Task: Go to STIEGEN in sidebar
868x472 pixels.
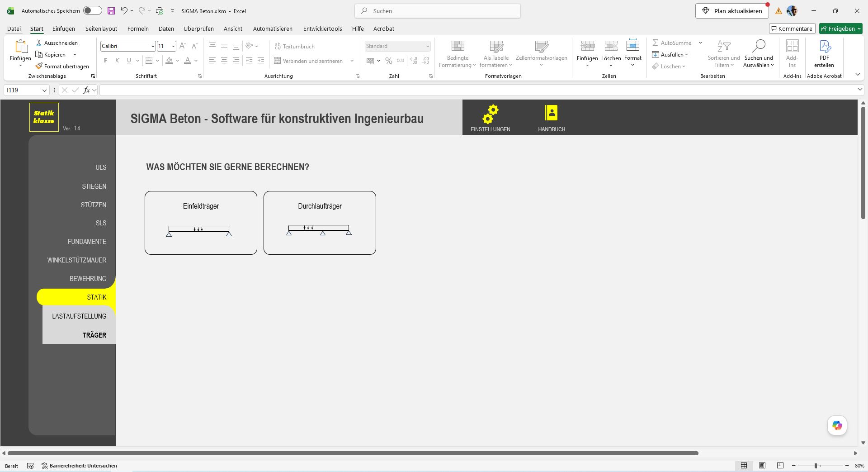Action: (x=94, y=186)
